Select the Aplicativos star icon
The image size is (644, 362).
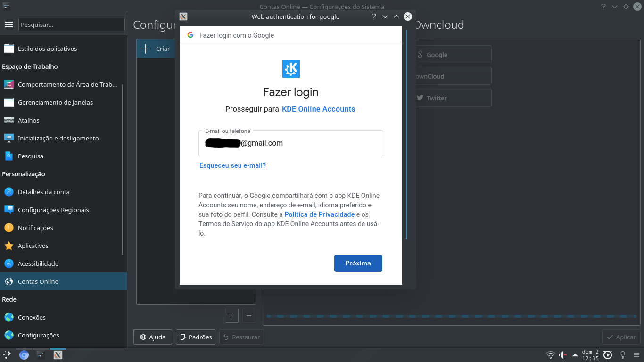[x=9, y=246]
